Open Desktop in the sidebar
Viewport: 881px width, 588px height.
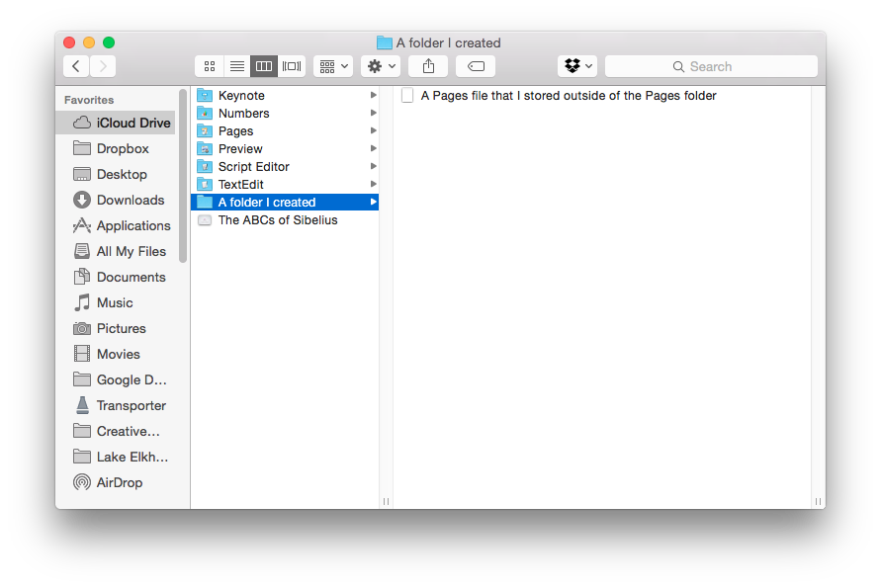pyautogui.click(x=116, y=174)
